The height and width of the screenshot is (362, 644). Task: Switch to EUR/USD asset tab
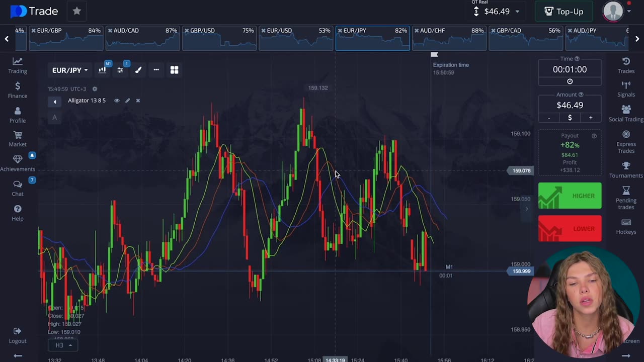295,38
